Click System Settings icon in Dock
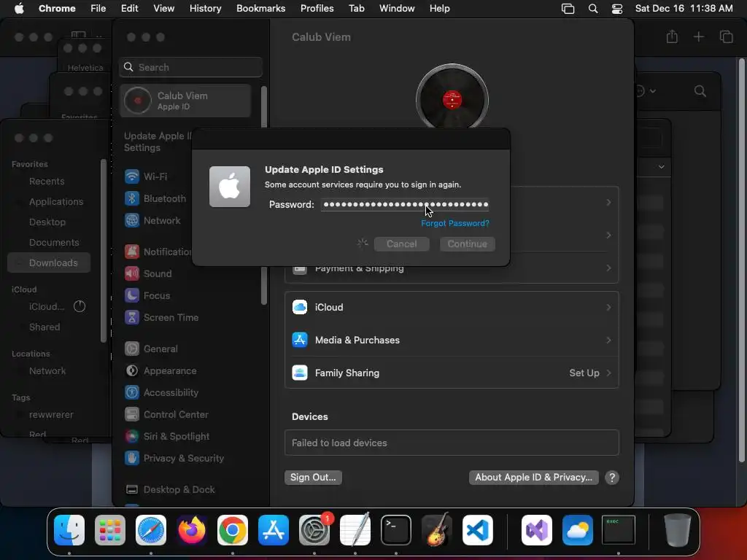This screenshot has width=747, height=560. pyautogui.click(x=314, y=530)
